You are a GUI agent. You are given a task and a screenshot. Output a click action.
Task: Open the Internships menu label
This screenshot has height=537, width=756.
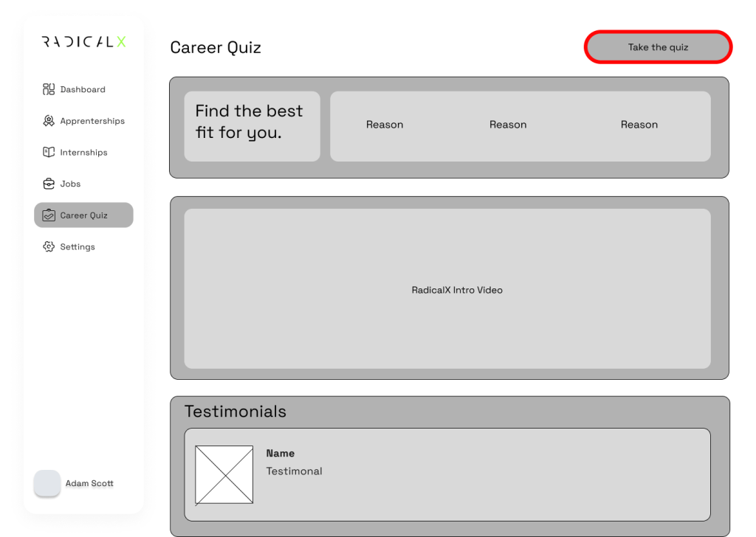coord(83,153)
